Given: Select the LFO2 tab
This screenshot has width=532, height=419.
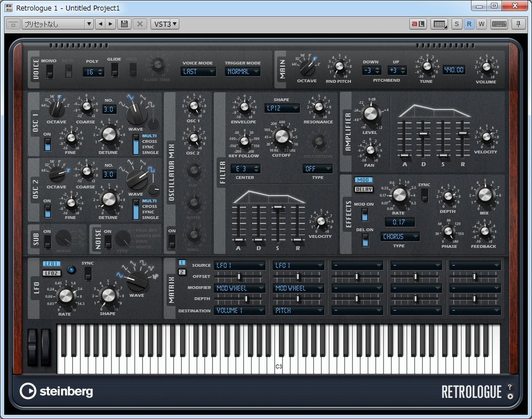Looking at the screenshot, I should [x=52, y=273].
